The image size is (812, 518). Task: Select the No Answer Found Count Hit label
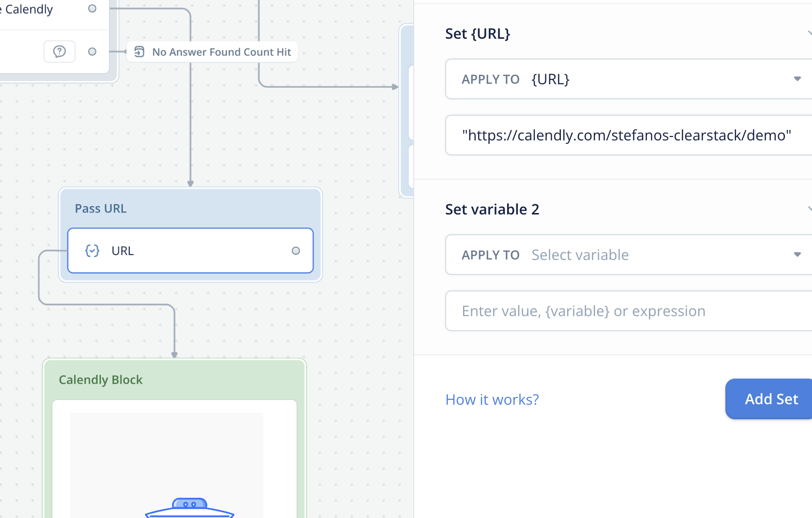222,52
